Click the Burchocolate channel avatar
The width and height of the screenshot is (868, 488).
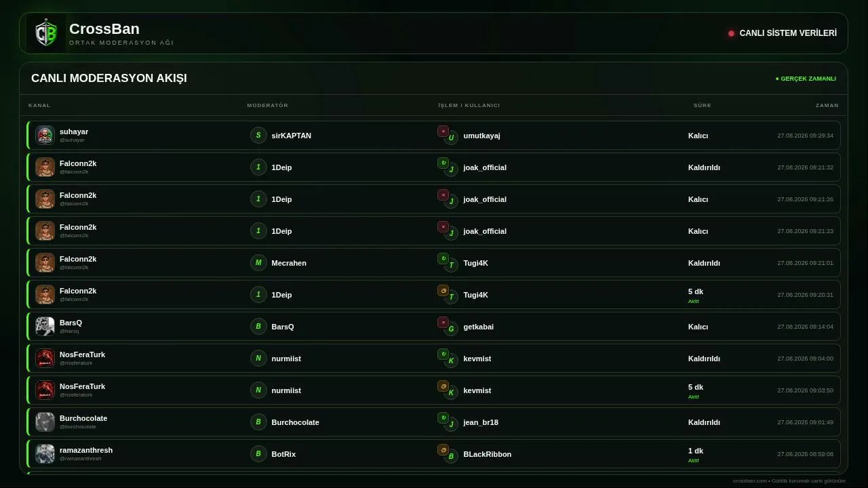(45, 422)
